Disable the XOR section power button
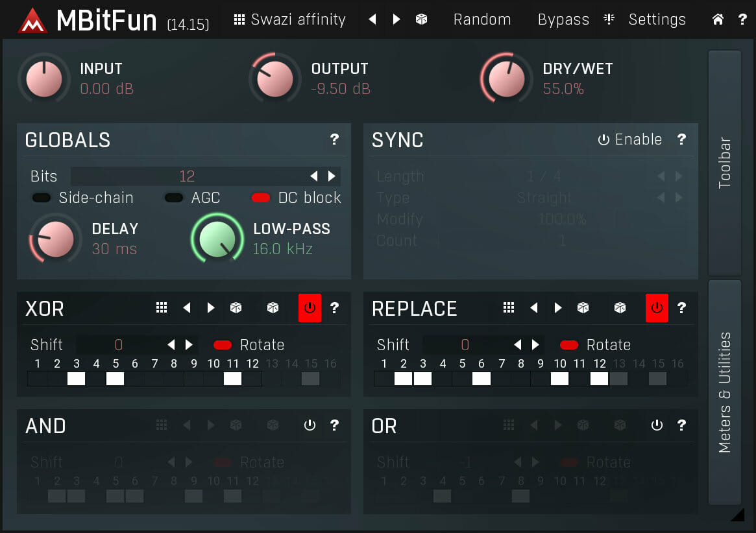Viewport: 756px width, 533px height. 310,308
